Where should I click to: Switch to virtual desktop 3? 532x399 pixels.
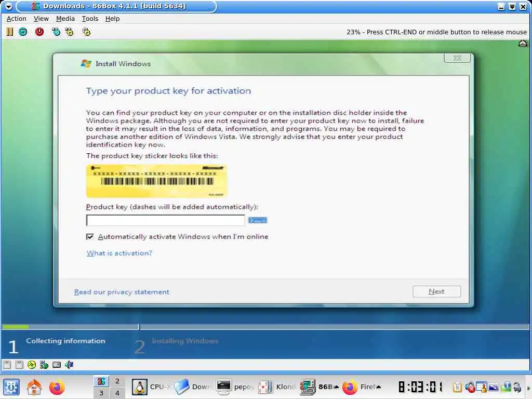click(101, 393)
